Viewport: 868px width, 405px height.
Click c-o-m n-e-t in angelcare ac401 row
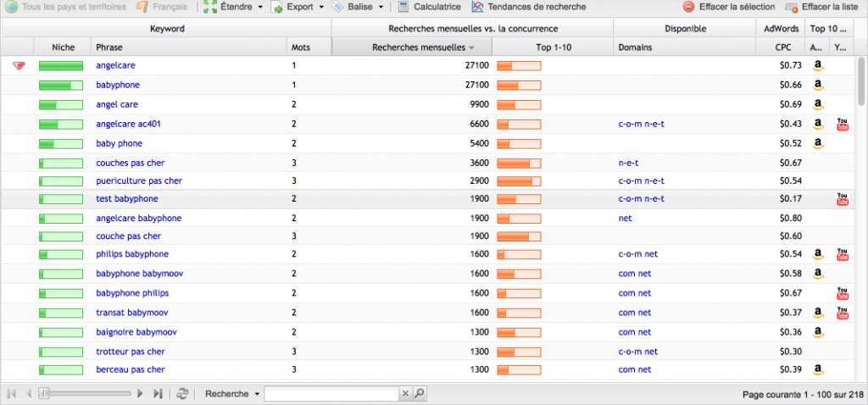[x=641, y=124]
